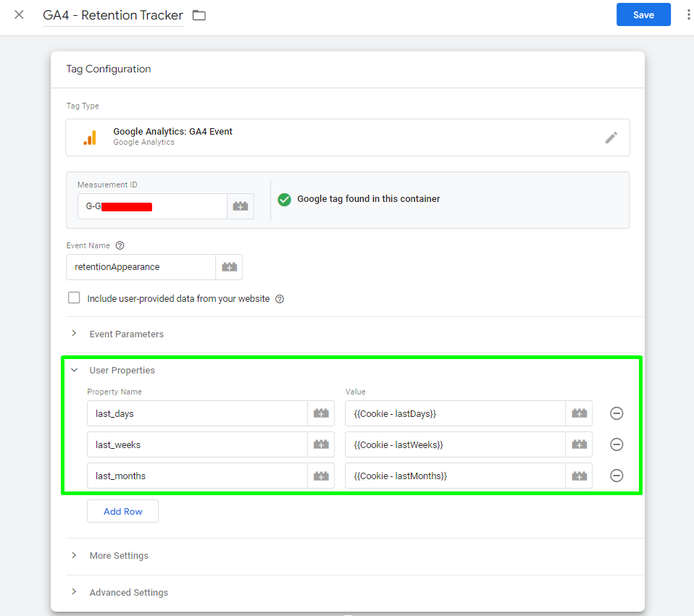Select the Google Analytics: GA4 Event tag type
This screenshot has height=616, width=694.
tap(348, 137)
